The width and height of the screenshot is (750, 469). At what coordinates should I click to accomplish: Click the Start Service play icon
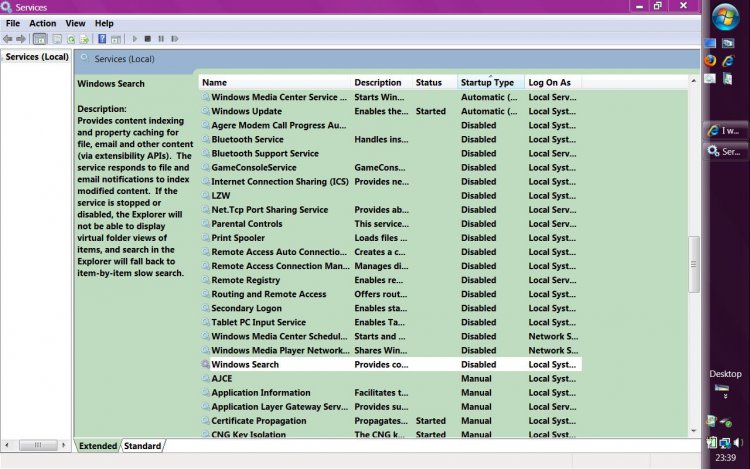(135, 39)
